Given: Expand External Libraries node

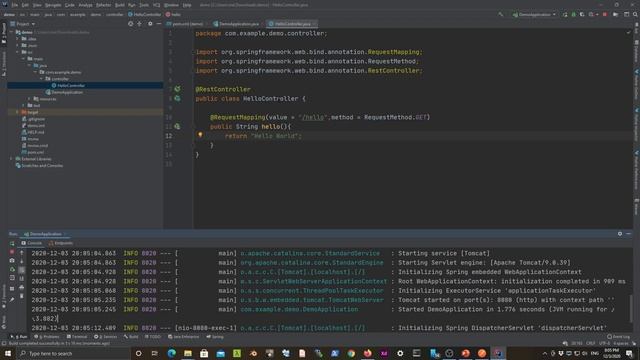Looking at the screenshot, I should click(11, 159).
